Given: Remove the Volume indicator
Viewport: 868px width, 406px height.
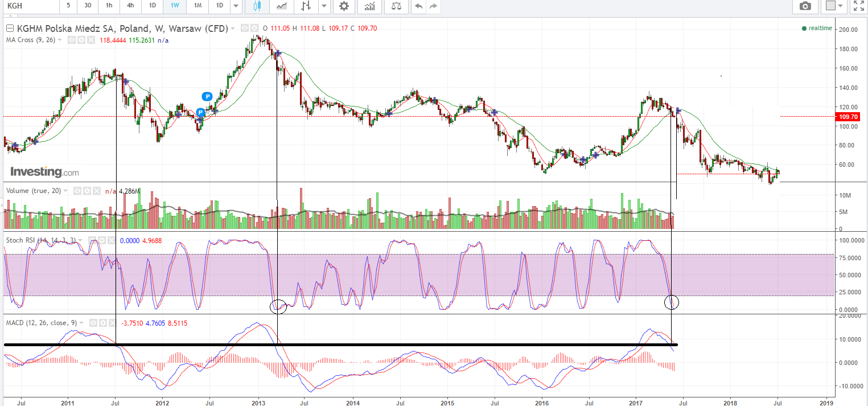Looking at the screenshot, I should coord(96,191).
